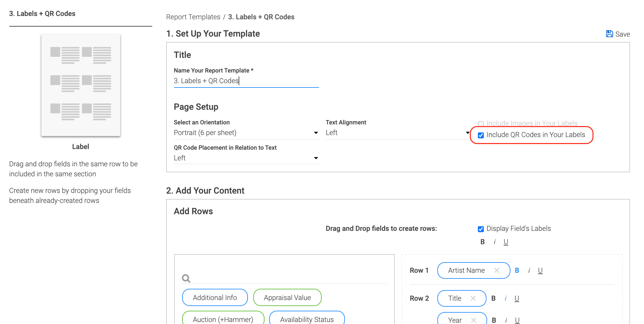Open QR Code Placement in Relation dropdown
This screenshot has height=324, width=644.
246,158
